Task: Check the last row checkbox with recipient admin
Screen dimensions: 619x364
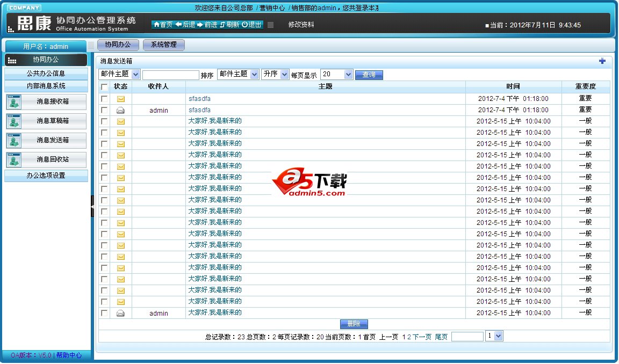Action: pyautogui.click(x=104, y=313)
